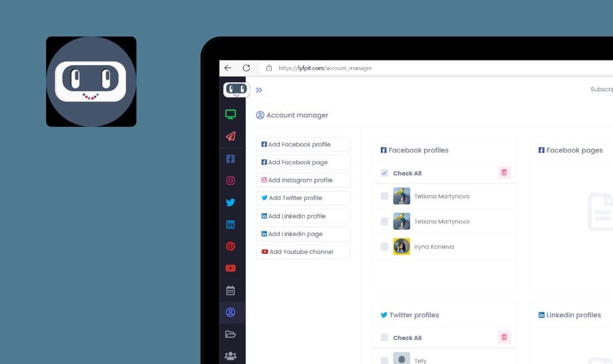Click the Iryna Konieva name
Viewport: 613px width, 364px height.
pos(434,247)
